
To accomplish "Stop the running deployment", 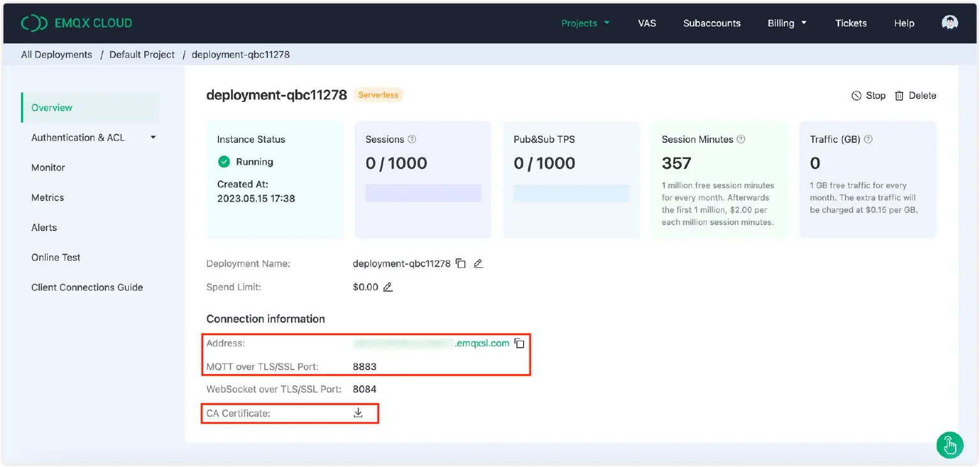I will (868, 95).
